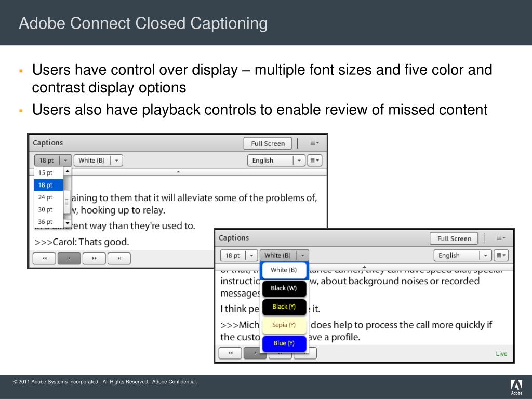Click the list options icon beside lower English dropdown

(501, 255)
